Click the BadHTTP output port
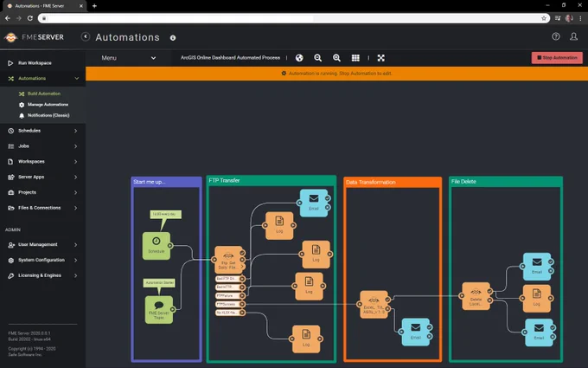This screenshot has height=368, width=588. [242, 287]
